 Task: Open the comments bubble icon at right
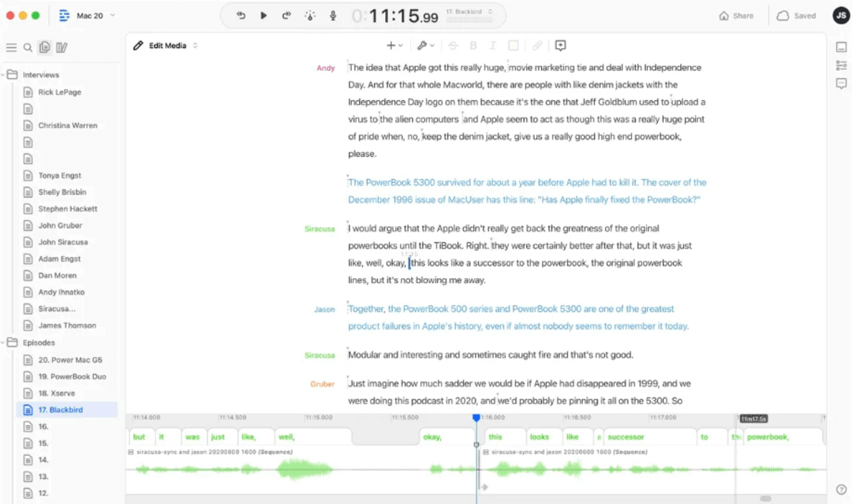coord(841,84)
